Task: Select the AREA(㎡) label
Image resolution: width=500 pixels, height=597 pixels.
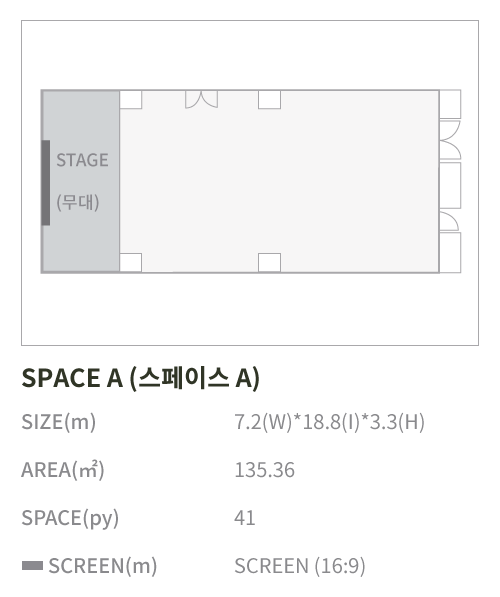Action: coord(63,470)
